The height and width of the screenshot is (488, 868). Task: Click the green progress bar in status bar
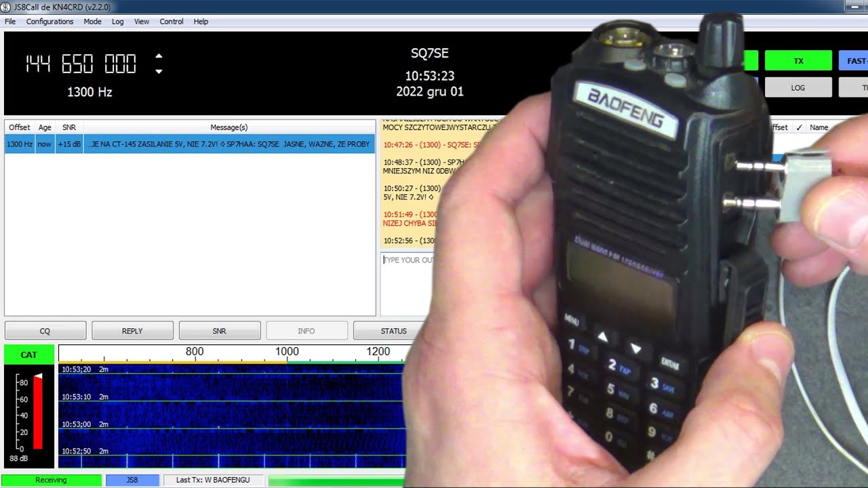(x=336, y=480)
